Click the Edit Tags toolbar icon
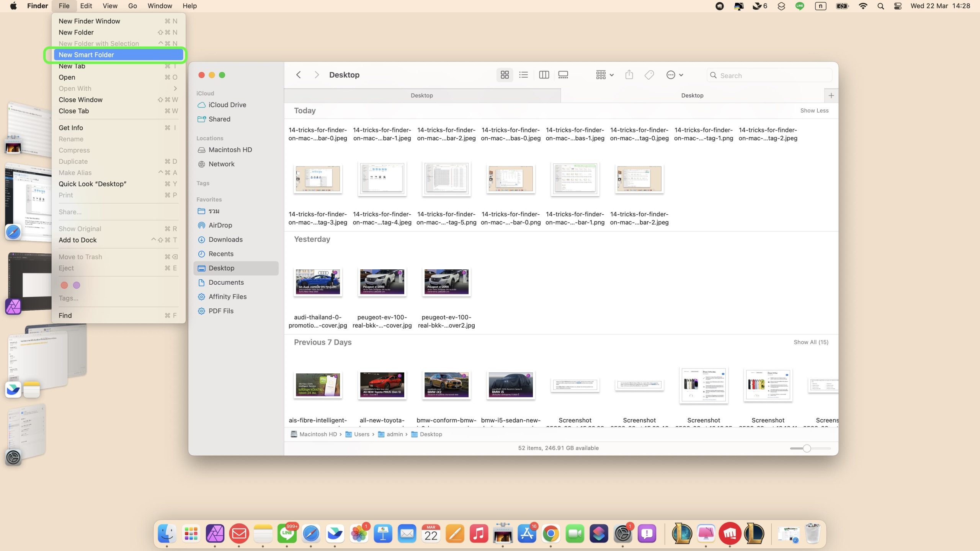The height and width of the screenshot is (551, 980). [x=649, y=75]
